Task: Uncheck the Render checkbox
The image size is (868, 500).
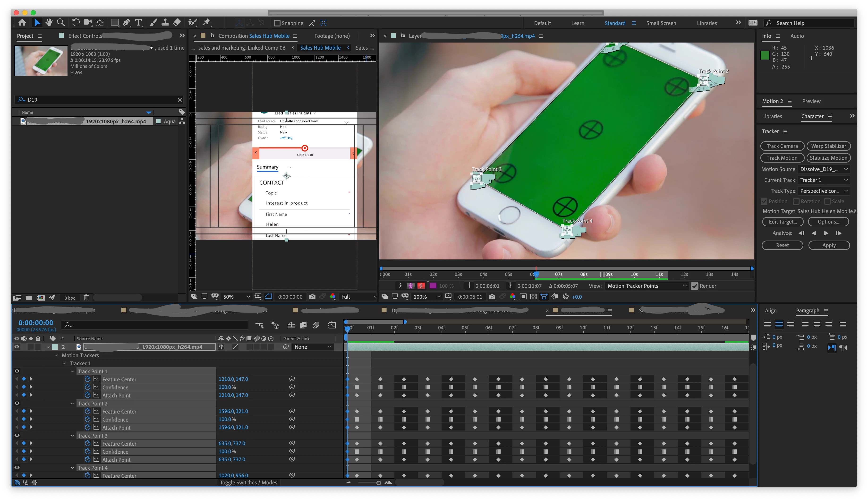Action: tap(694, 286)
